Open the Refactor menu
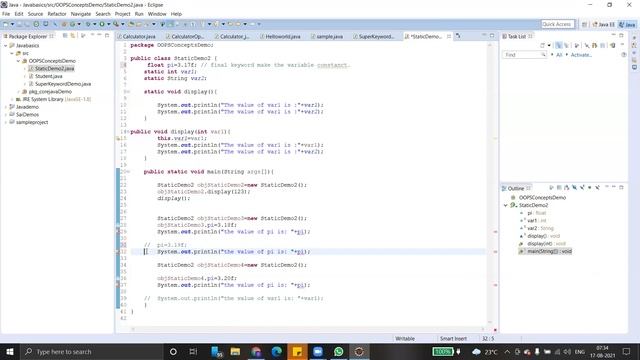The image size is (640, 360). click(x=57, y=14)
